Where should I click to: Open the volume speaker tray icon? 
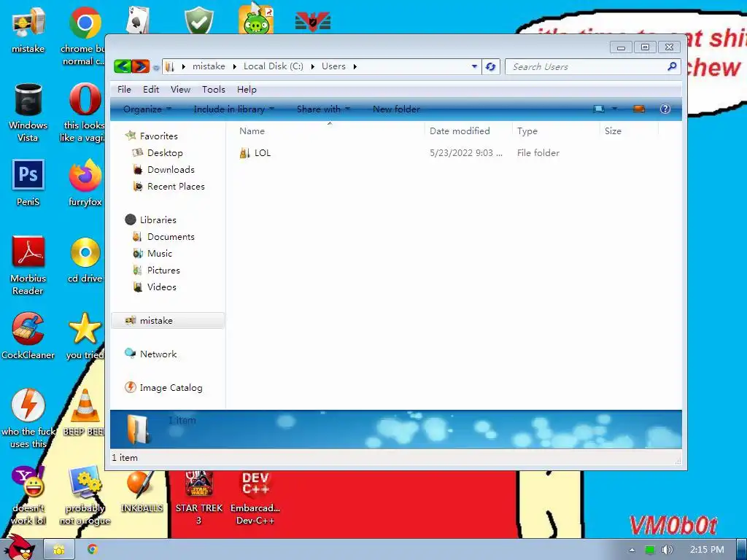667,550
